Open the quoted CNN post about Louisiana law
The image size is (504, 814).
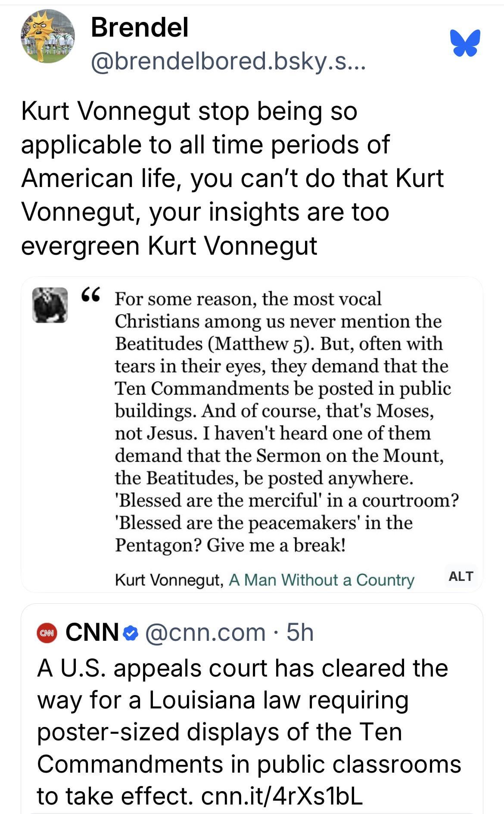[x=250, y=715]
